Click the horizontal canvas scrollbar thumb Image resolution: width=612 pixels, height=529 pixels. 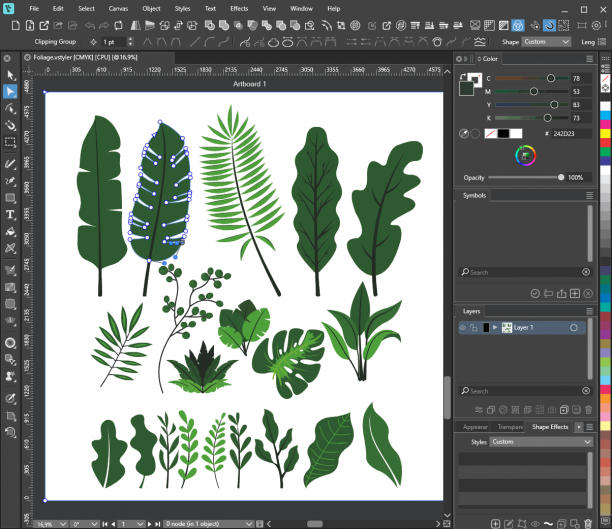tap(315, 524)
